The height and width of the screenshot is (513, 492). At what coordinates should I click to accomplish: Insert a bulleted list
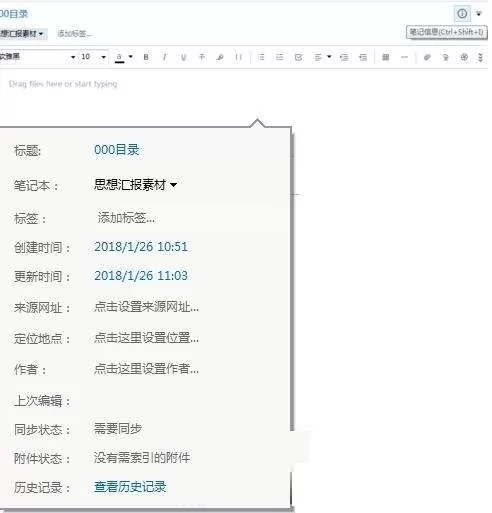[x=261, y=57]
